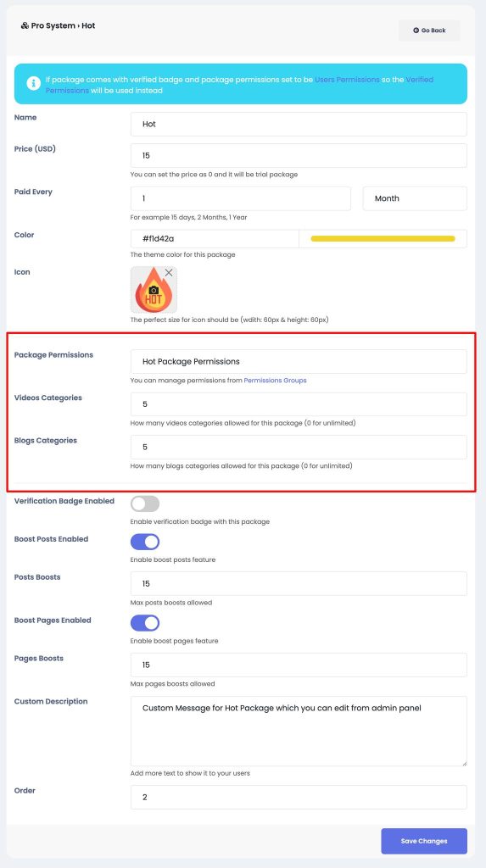Viewport: 486px width, 868px height.
Task: Click the yellow color swatch bar
Action: (x=383, y=238)
